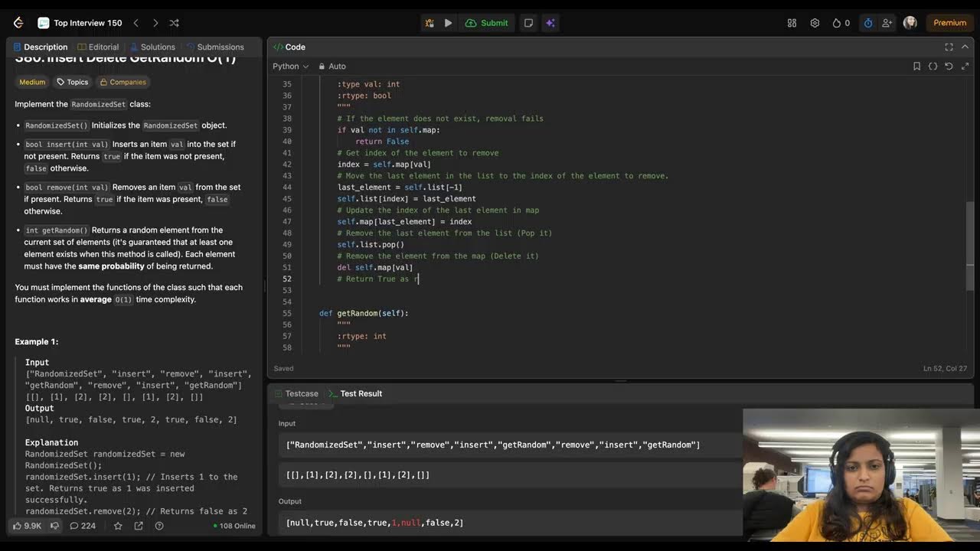The image size is (980, 551).
Task: Click the debugger icon beside Run
Action: 430,23
